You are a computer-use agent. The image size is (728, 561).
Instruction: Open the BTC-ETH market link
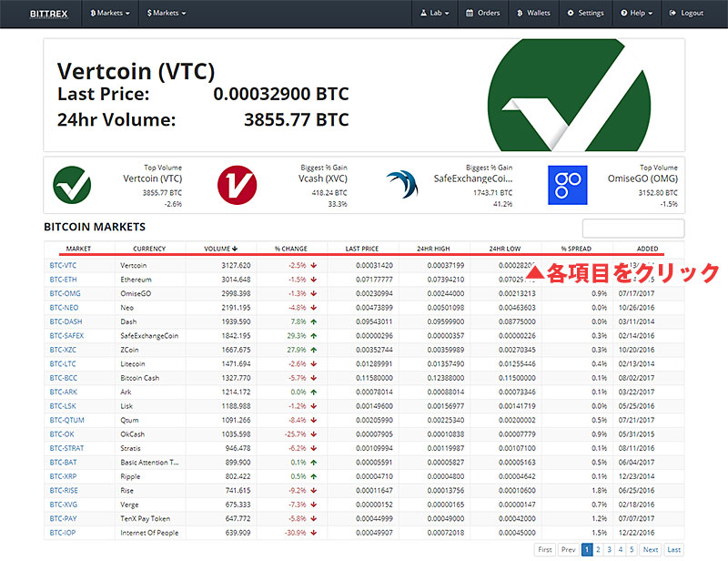point(63,280)
